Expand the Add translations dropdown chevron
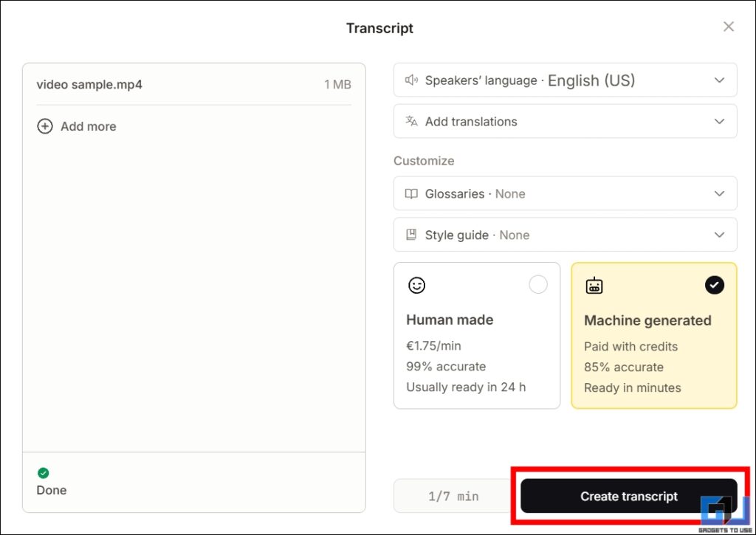The height and width of the screenshot is (535, 756). (x=719, y=122)
